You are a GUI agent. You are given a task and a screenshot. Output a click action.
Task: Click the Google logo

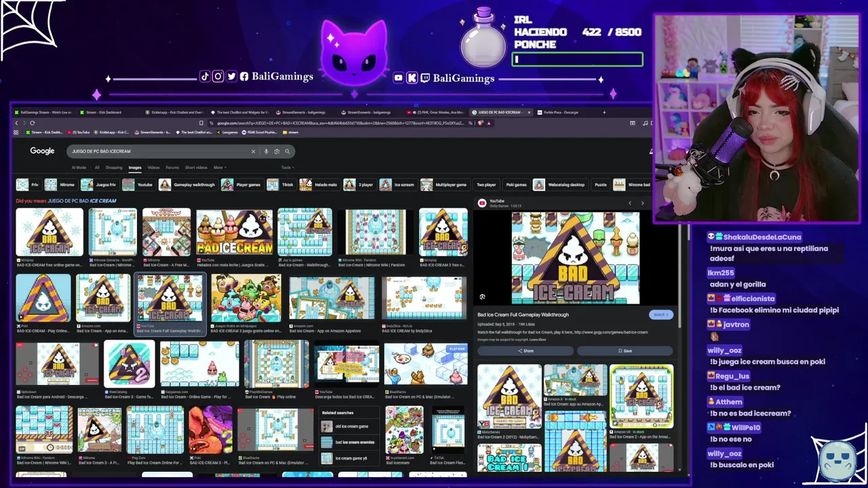coord(42,150)
